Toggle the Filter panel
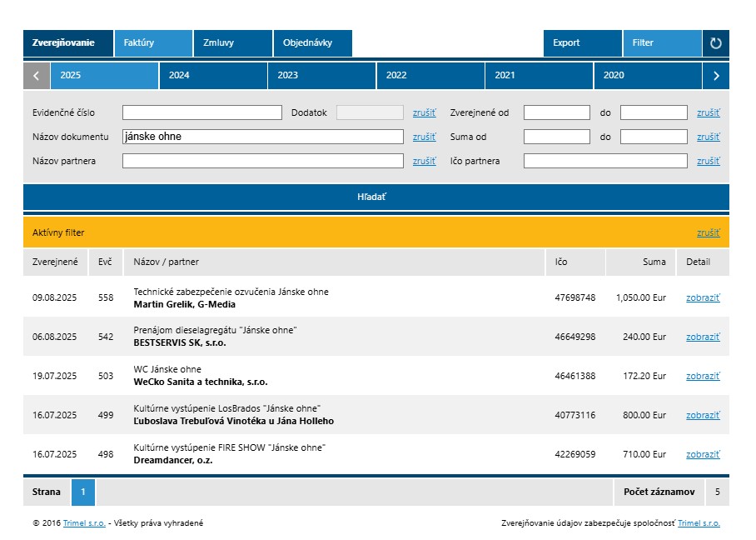756x540 pixels. click(x=661, y=43)
